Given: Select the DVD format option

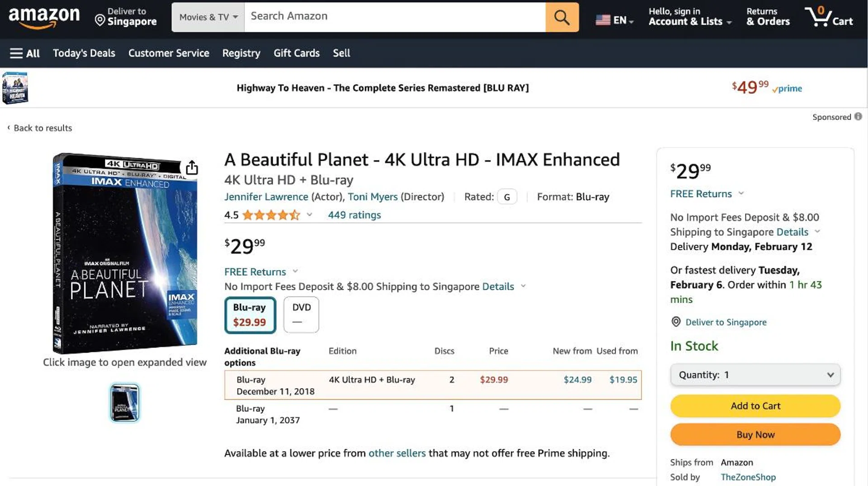Looking at the screenshot, I should click(x=301, y=315).
